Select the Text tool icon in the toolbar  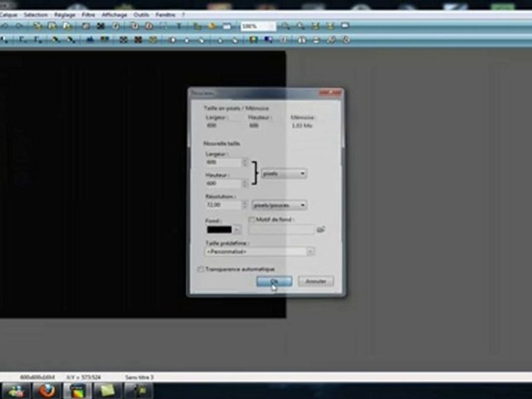[x=179, y=26]
